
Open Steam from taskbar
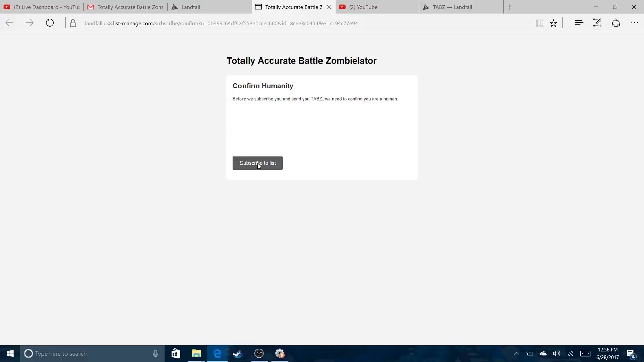tap(237, 353)
